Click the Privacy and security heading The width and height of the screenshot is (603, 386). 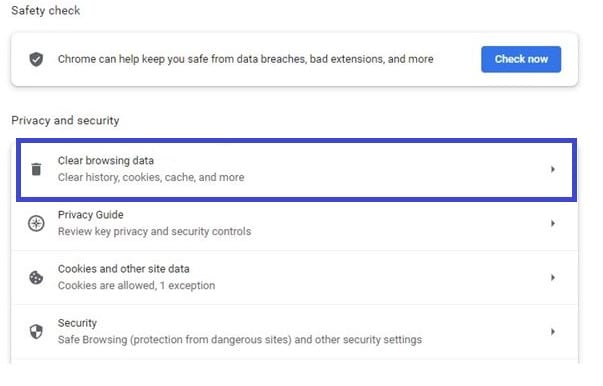coord(65,121)
